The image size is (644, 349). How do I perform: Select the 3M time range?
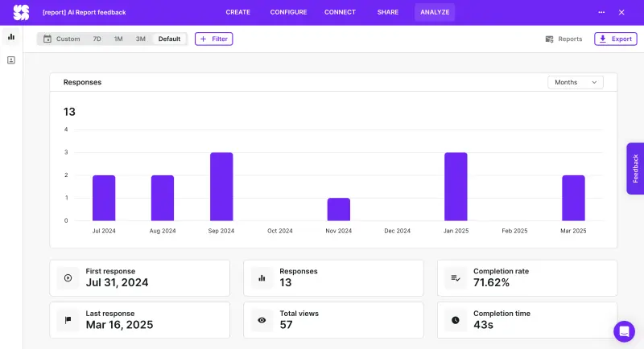(140, 39)
